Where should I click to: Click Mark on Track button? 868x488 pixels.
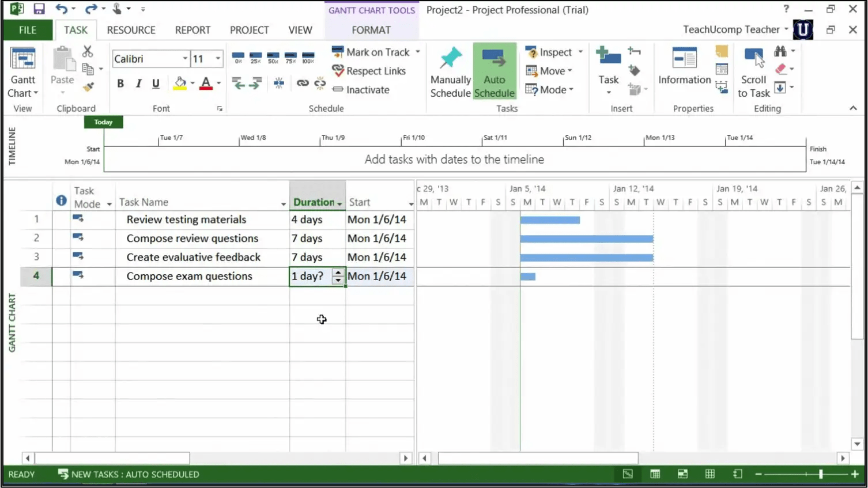point(371,52)
